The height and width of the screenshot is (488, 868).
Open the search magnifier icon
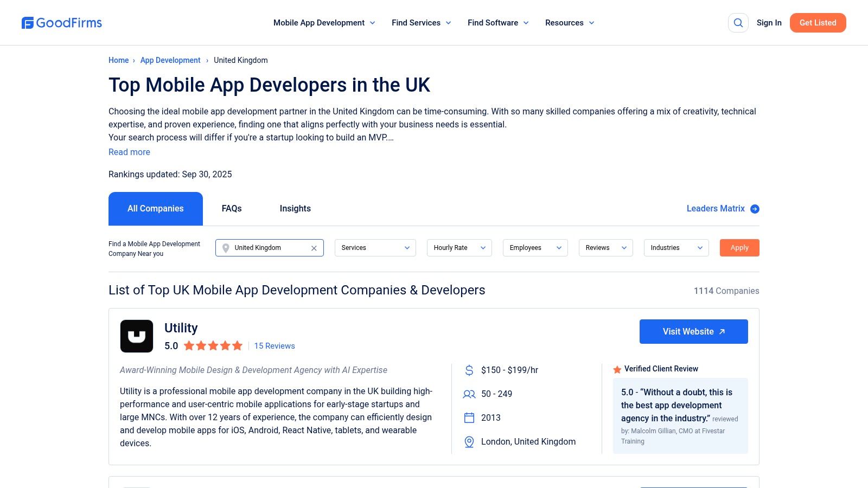click(738, 23)
